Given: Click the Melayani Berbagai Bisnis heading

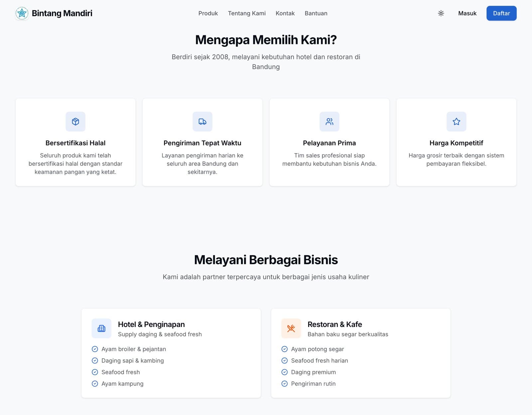Looking at the screenshot, I should 266,260.
